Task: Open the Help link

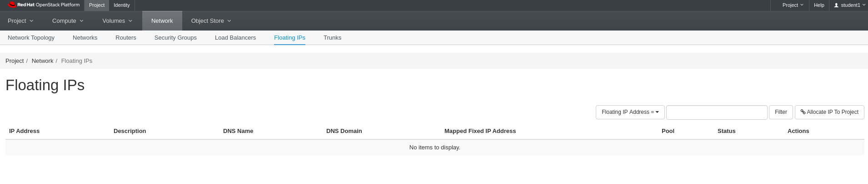Action: click(x=819, y=5)
